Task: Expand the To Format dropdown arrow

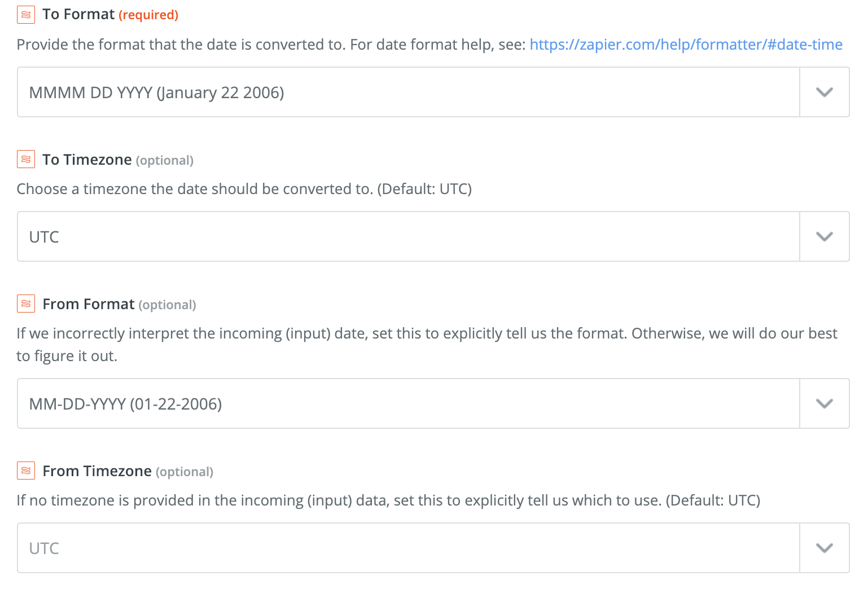Action: [x=824, y=93]
